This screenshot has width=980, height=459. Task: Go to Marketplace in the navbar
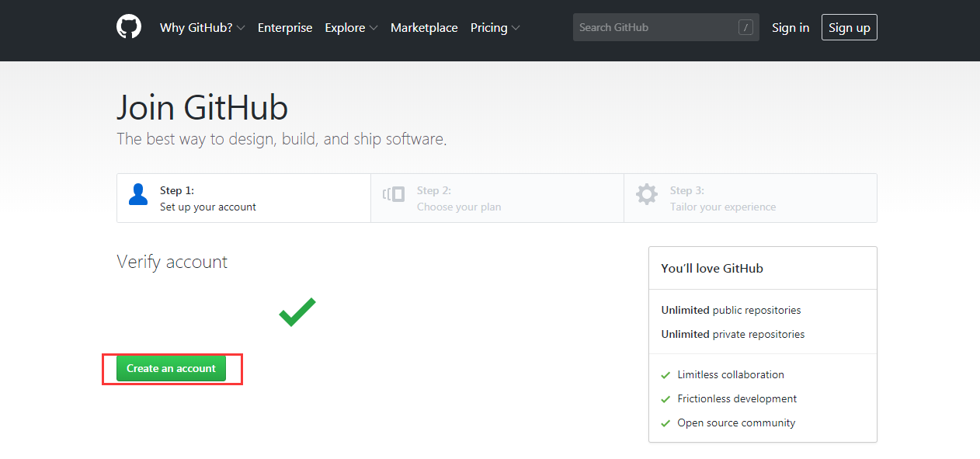(x=424, y=28)
